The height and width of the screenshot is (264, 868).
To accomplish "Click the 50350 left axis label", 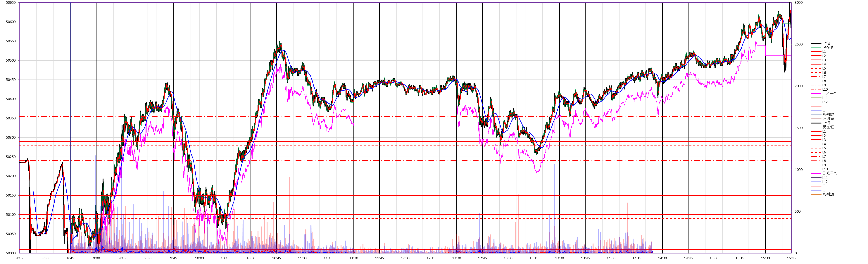I will pos(11,119).
